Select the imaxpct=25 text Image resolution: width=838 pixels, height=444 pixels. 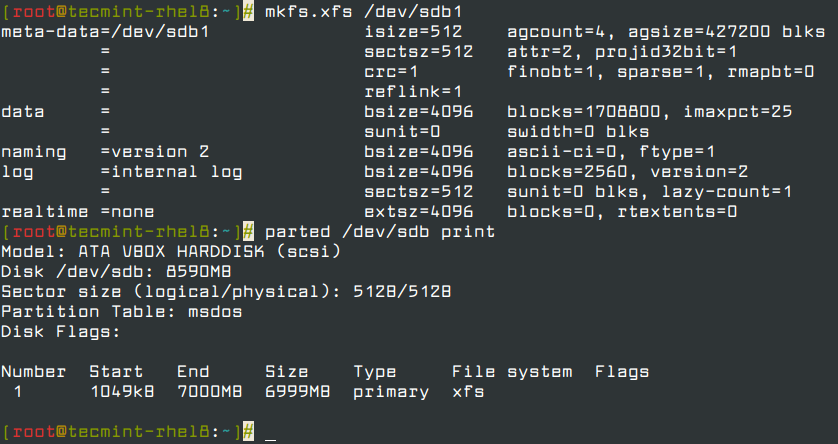[737, 111]
